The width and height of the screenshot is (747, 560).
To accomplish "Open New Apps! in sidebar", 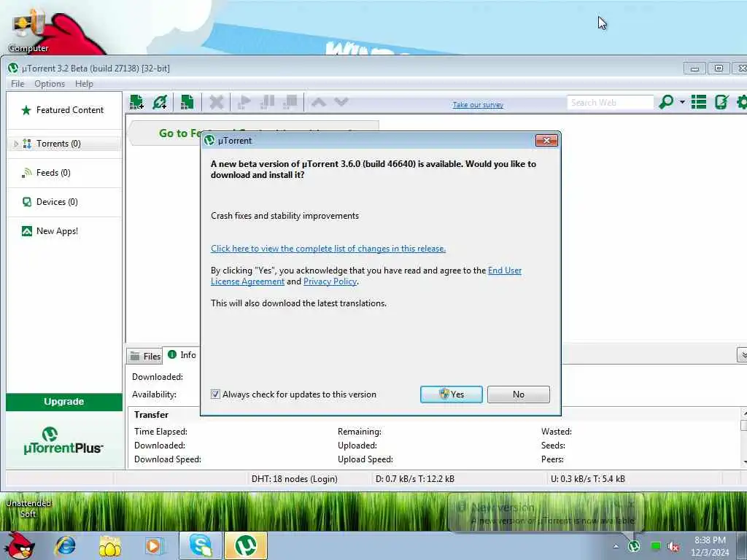I will [x=64, y=231].
